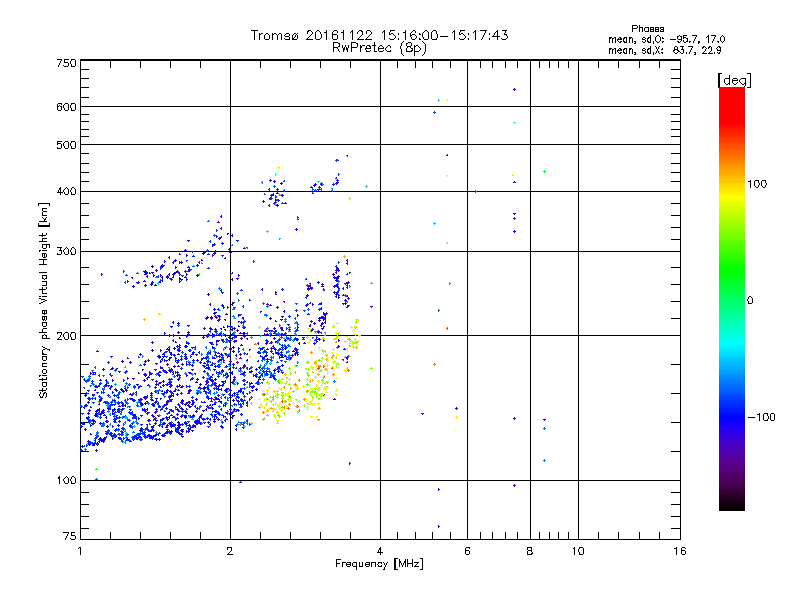Click the blue data point near 8.5 MHz, 110 km
This screenshot has height=600, width=800.
click(544, 461)
